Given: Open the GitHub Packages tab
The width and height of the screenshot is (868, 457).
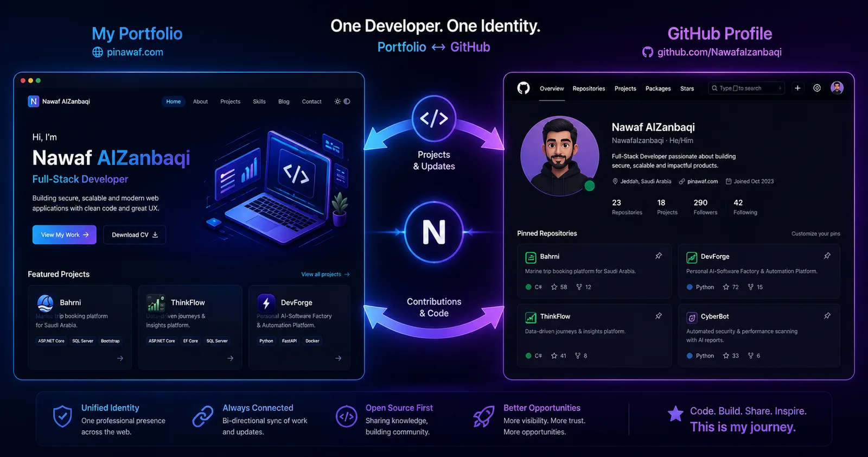Looking at the screenshot, I should click(658, 88).
